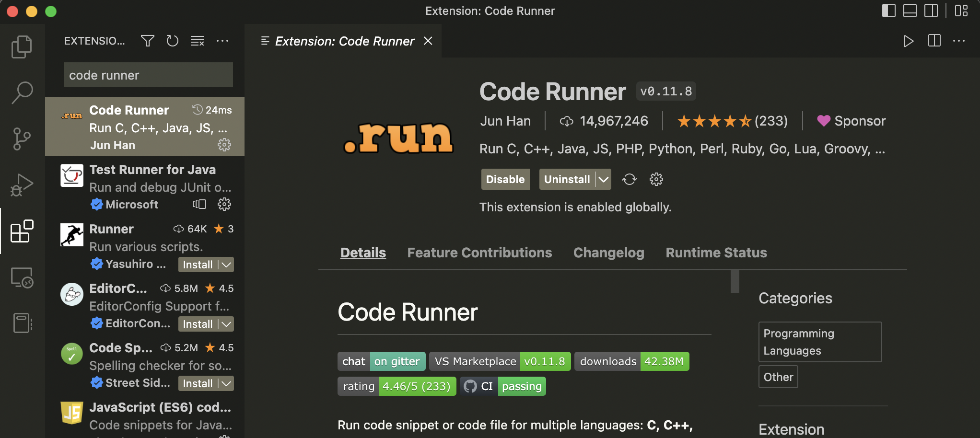Click the downloads 42.38M badge

tap(632, 361)
